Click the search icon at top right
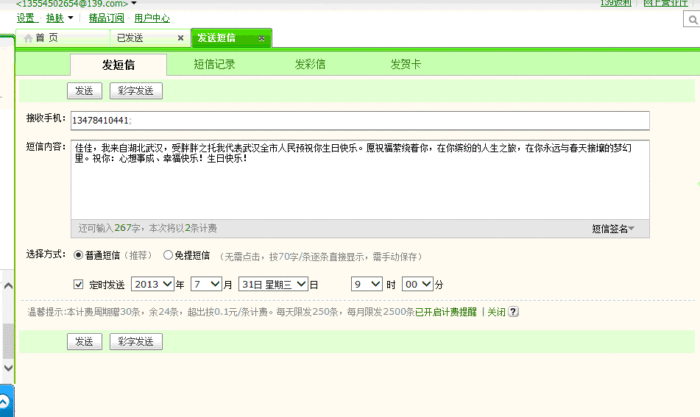700x417 pixels. [x=693, y=17]
